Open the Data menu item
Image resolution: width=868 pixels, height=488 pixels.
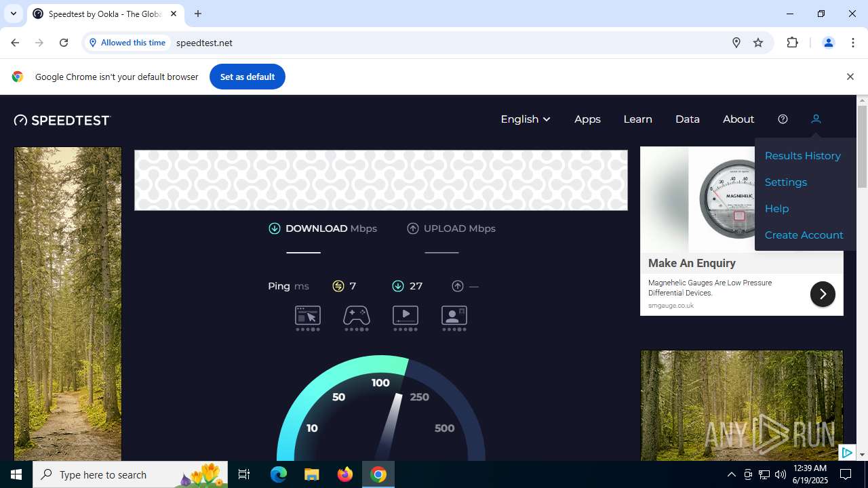[x=687, y=119]
